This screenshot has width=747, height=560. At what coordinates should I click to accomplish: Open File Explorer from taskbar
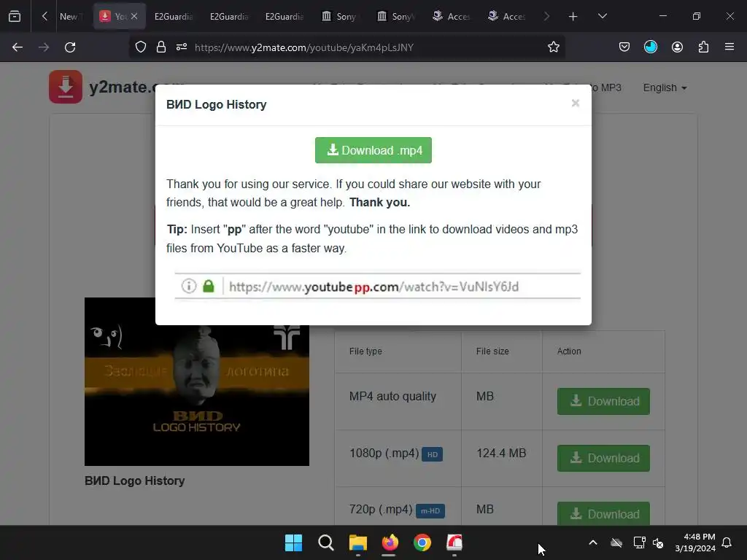(357, 542)
